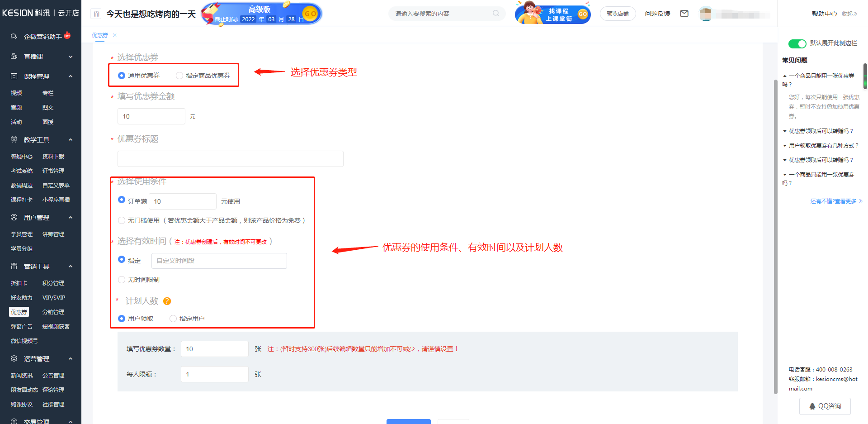
Task: Click the search magnifier icon
Action: tap(496, 14)
